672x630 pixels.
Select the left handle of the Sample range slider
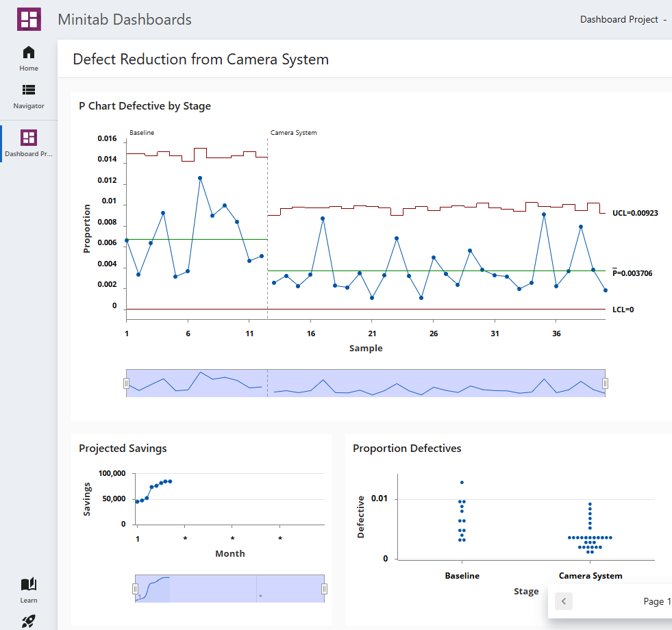pyautogui.click(x=127, y=383)
